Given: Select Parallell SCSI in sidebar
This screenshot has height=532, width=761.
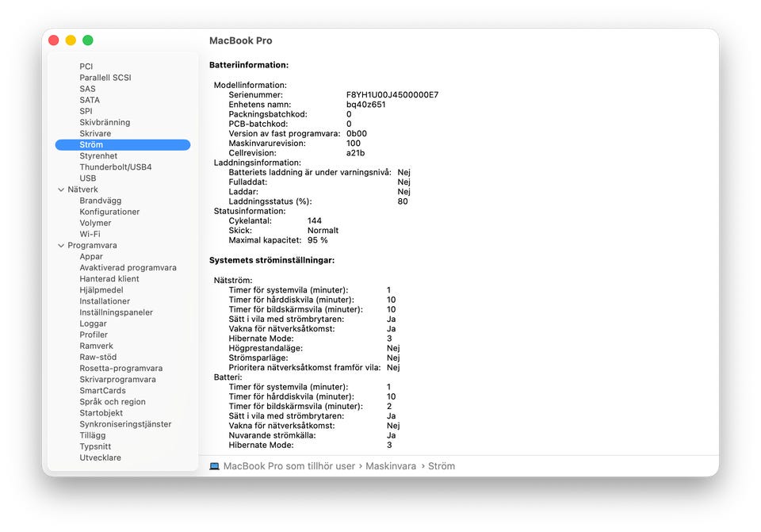Looking at the screenshot, I should (105, 78).
